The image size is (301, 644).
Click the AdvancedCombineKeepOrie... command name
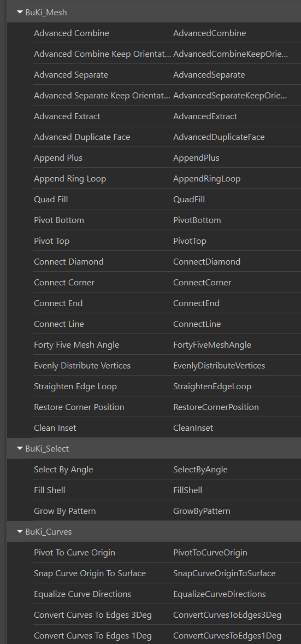click(x=231, y=54)
